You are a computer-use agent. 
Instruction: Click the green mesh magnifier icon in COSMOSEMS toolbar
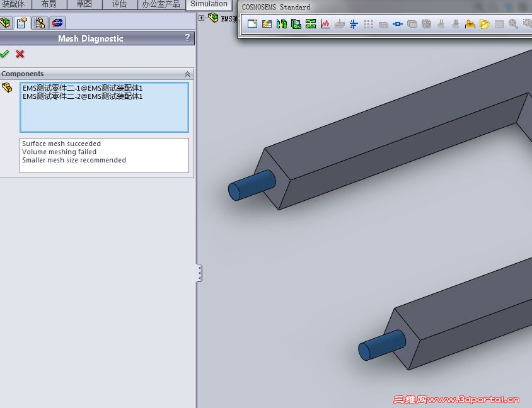coord(296,24)
